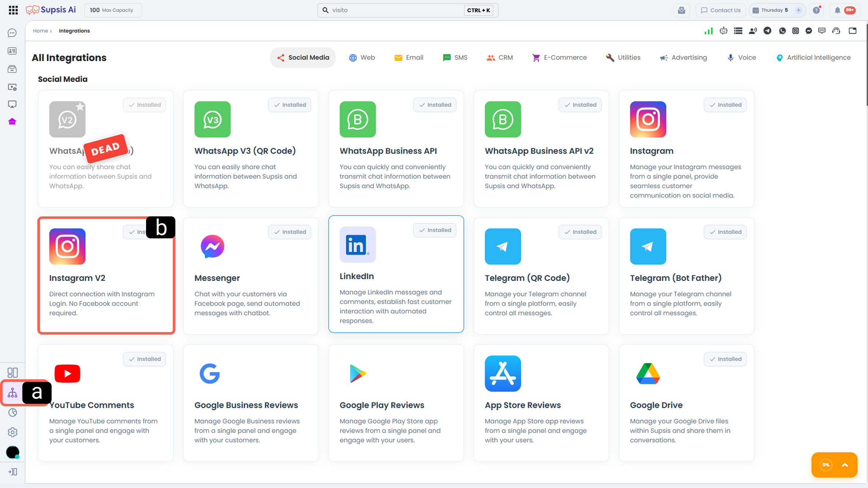
Task: Click the window tab icon at header right
Action: 853,31
